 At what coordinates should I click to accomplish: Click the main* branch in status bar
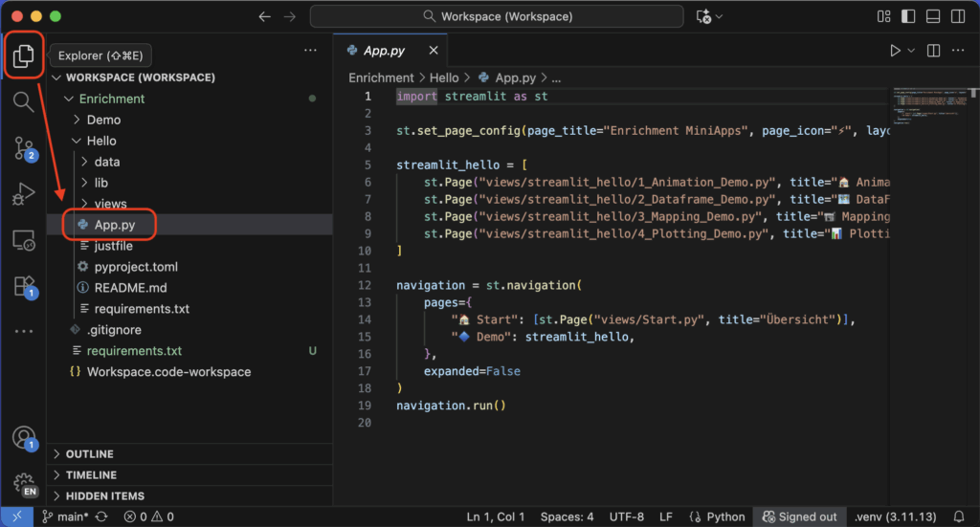coord(66,516)
